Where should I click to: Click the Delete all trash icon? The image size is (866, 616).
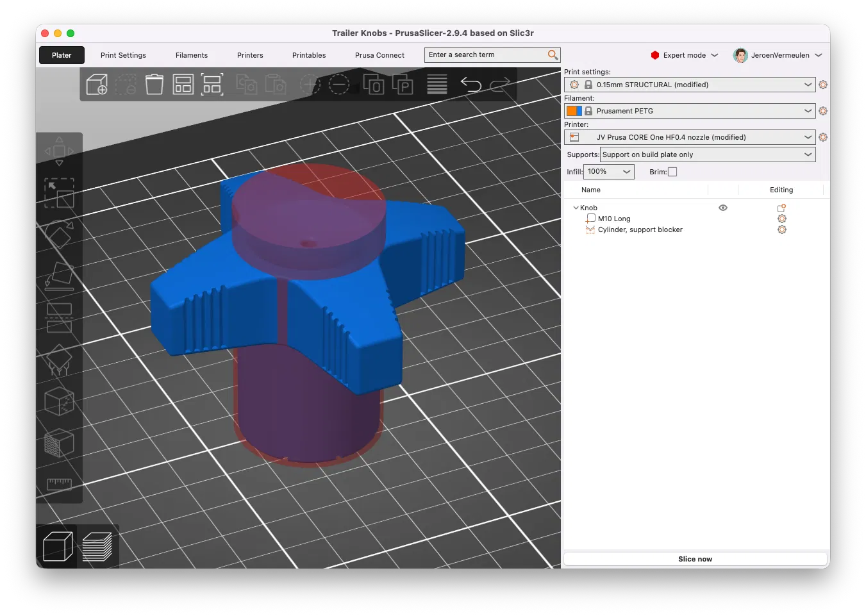154,85
